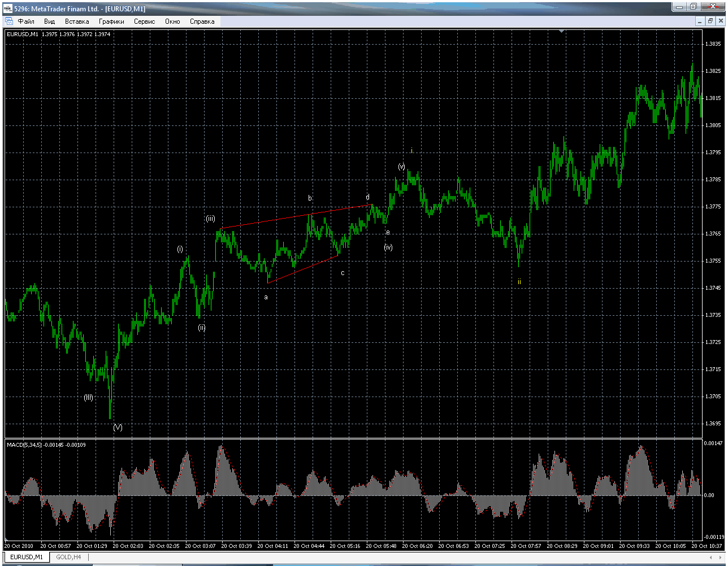Select the yellow wave label i
The image size is (728, 566).
(412, 151)
